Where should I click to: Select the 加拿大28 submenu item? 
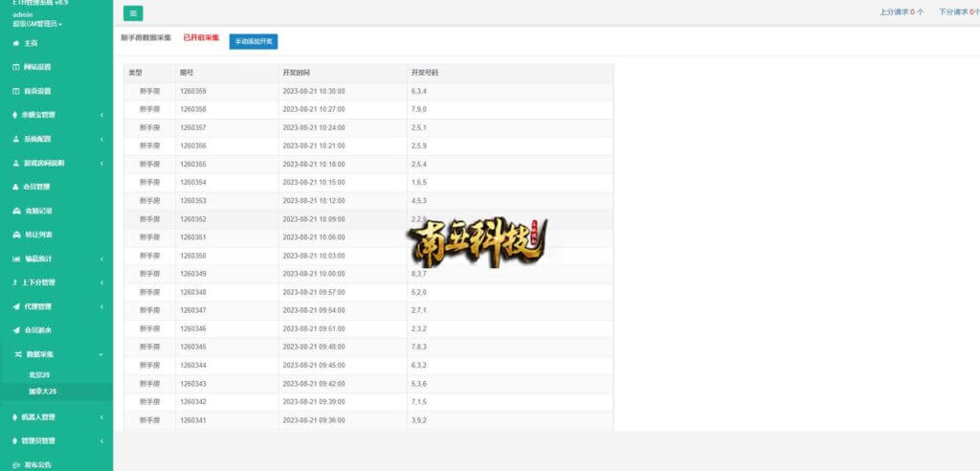[42, 392]
